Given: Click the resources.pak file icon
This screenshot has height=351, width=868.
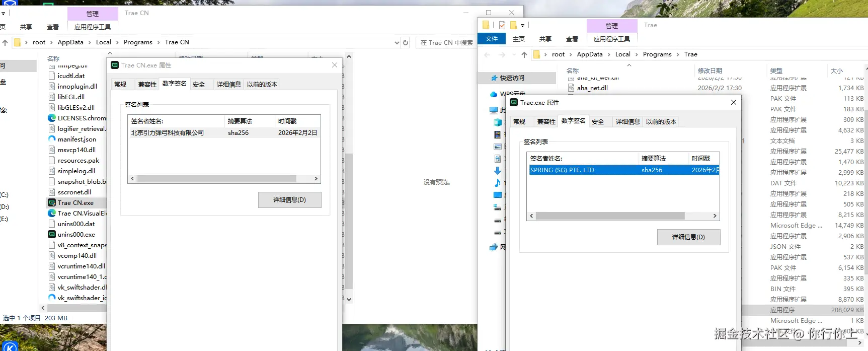Looking at the screenshot, I should coord(52,160).
